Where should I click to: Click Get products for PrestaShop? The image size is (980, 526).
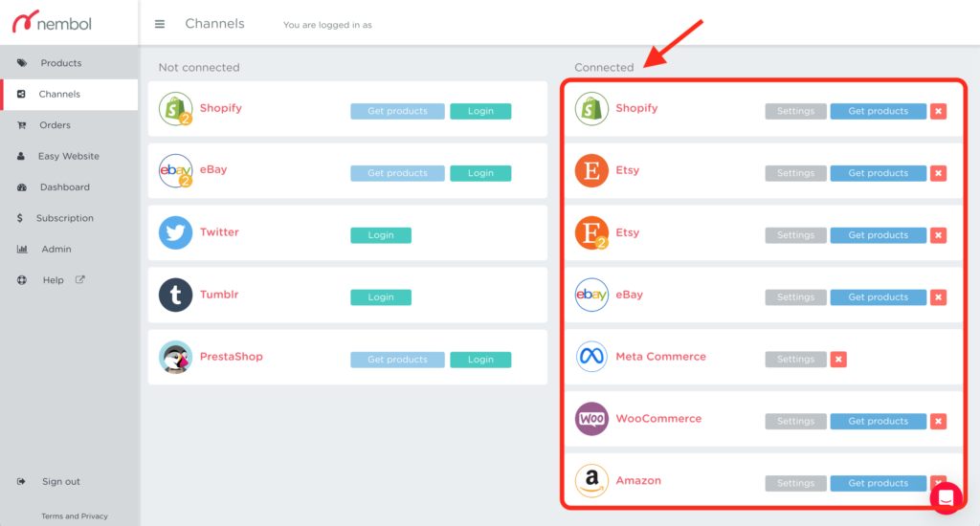(397, 360)
